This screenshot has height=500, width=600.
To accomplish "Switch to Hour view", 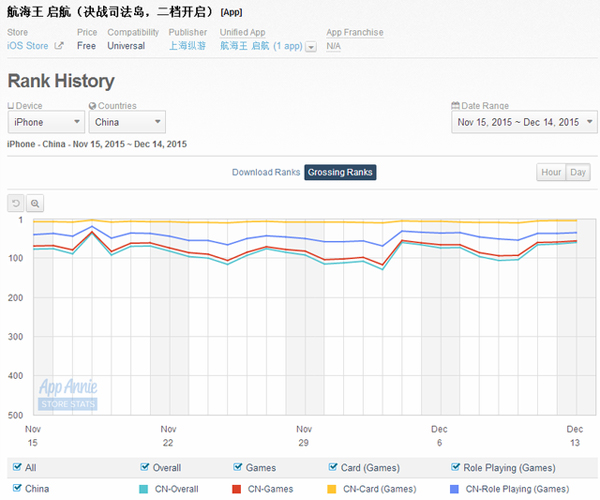I will 551,172.
